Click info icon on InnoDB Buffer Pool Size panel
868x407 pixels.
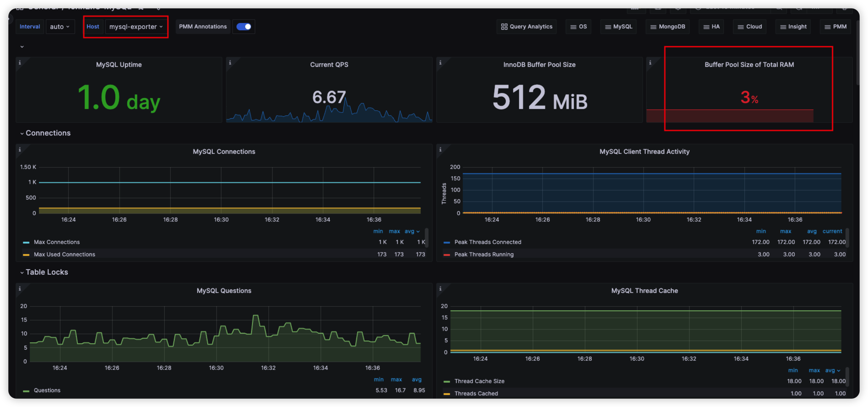tap(440, 63)
